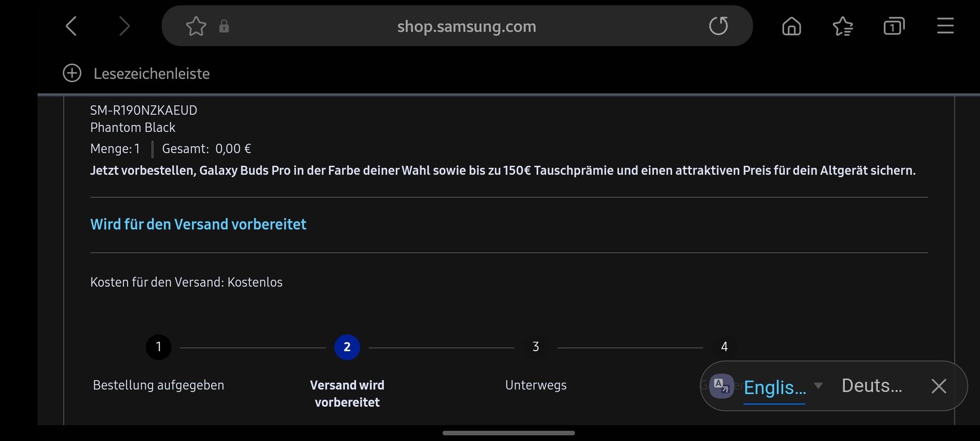Screen dimensions: 980x441
Task: Reload the shop.samsung.com page
Action: 718,26
